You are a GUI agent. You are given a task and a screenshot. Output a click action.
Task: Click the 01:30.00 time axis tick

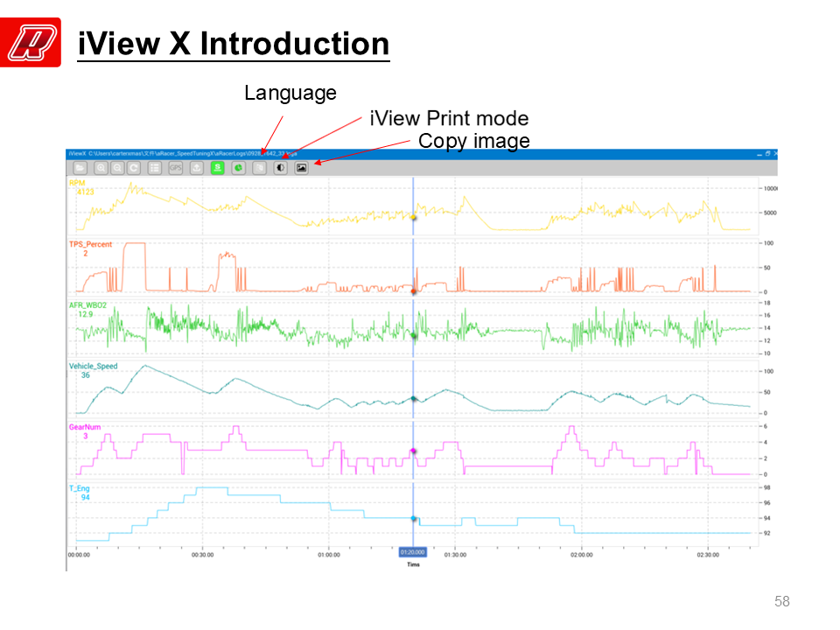click(x=455, y=555)
